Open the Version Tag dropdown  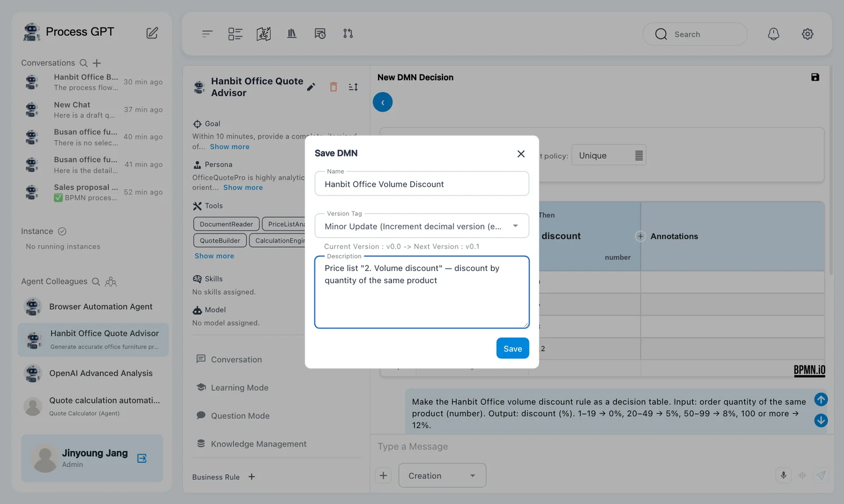click(x=422, y=226)
